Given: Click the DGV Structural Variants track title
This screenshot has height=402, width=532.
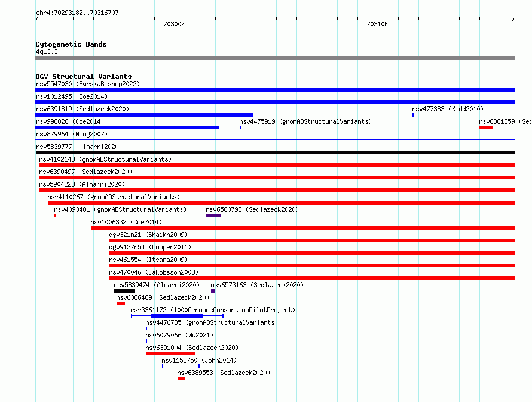Looking at the screenshot, I should coord(84,77).
